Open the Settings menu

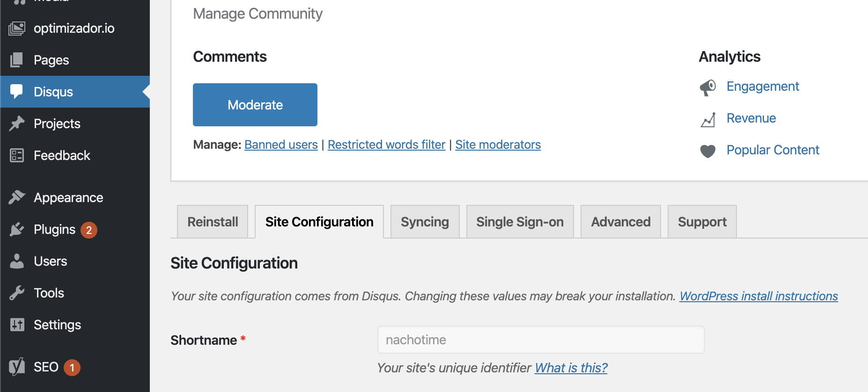point(75,325)
